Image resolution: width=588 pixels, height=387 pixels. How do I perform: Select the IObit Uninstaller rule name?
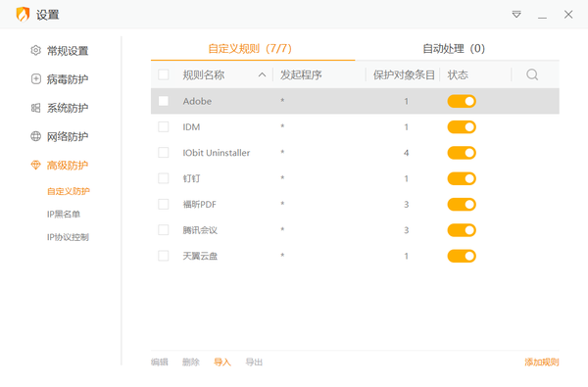[216, 153]
